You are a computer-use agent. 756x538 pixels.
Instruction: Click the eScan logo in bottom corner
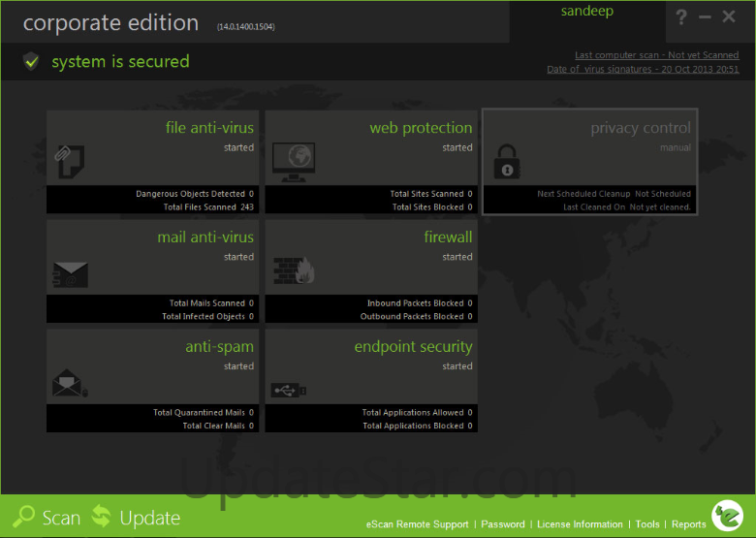(x=727, y=517)
